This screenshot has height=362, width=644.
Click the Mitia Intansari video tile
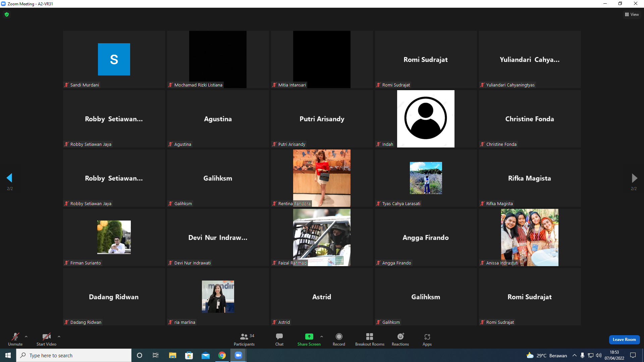[322, 59]
